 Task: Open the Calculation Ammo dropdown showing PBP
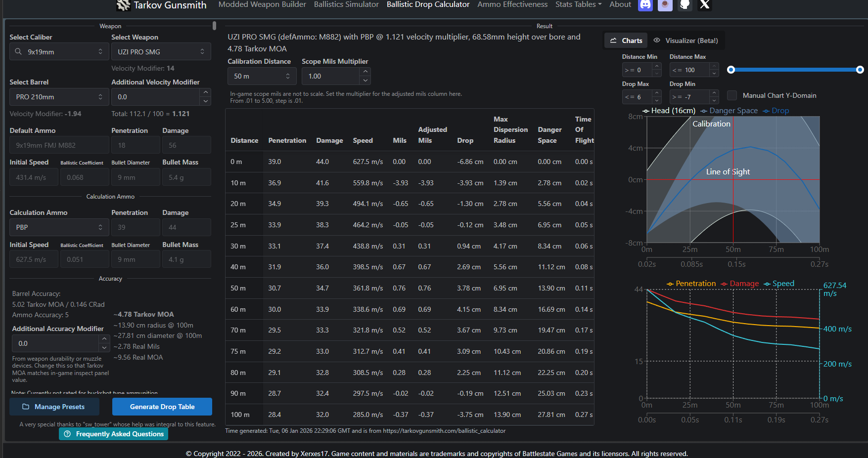pyautogui.click(x=59, y=227)
